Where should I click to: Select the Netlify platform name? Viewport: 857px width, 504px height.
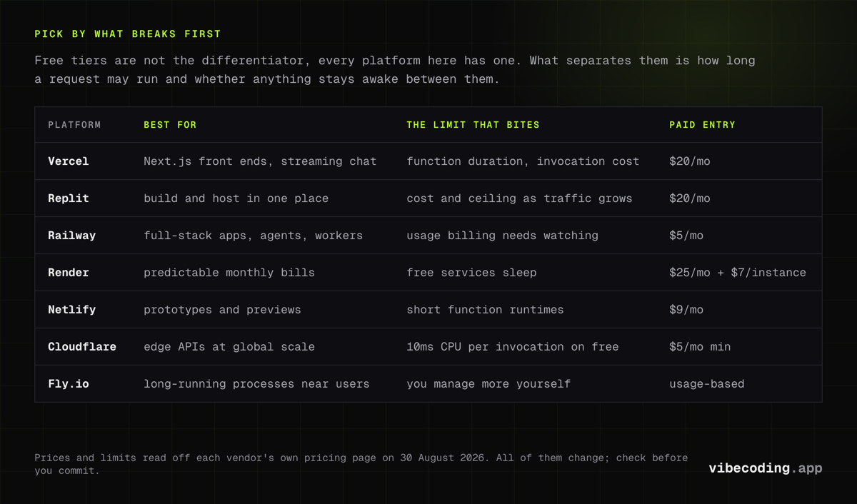[x=71, y=310]
